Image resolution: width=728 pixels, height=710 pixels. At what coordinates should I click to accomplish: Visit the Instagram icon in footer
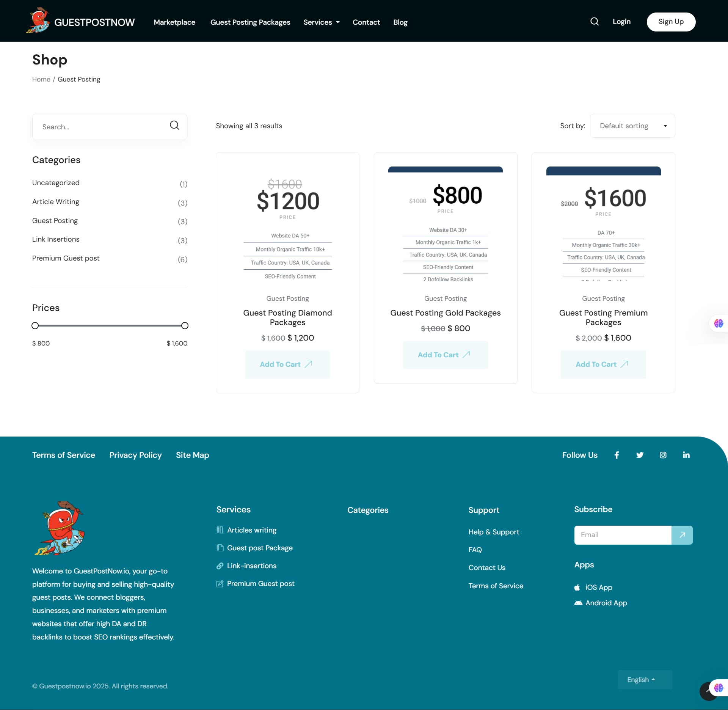[663, 455]
